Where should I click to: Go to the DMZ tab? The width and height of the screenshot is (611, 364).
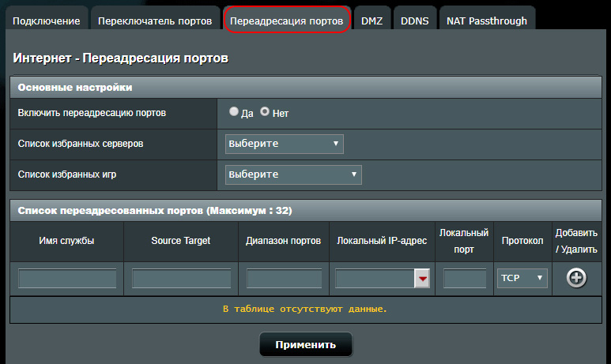click(x=372, y=21)
